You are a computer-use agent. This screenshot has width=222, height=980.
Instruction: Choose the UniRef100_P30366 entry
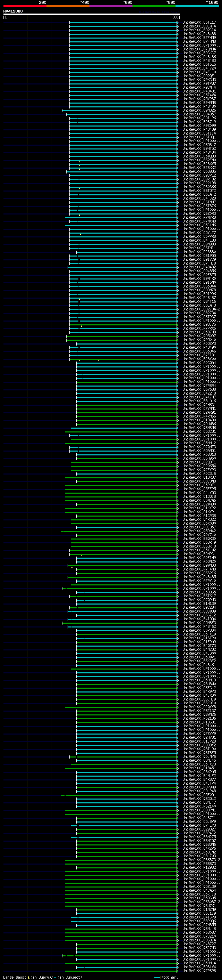(x=199, y=187)
